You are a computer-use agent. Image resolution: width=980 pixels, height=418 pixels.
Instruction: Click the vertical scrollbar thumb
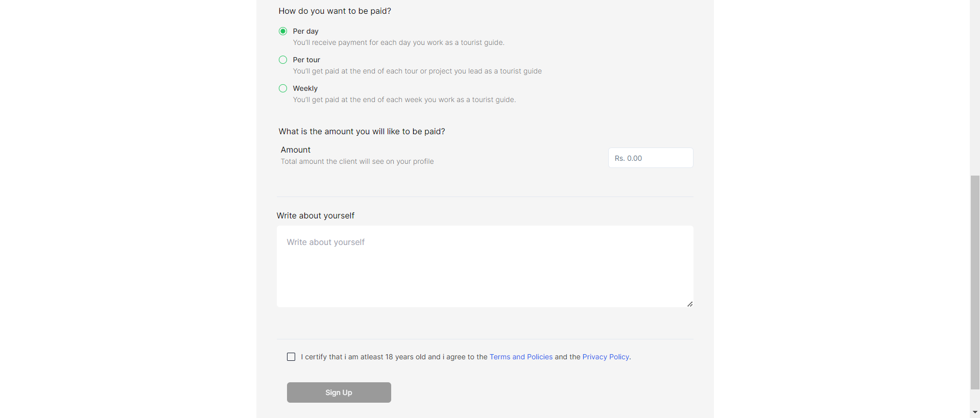coord(975,282)
